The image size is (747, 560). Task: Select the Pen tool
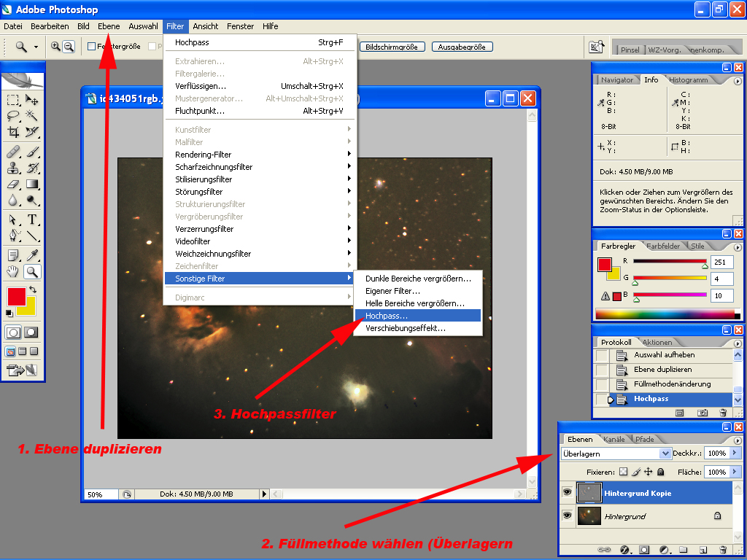(13, 236)
